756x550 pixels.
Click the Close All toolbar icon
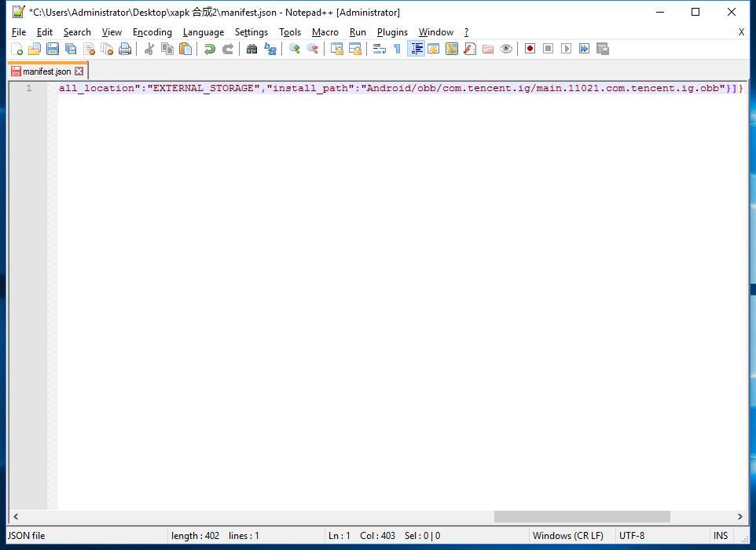107,49
